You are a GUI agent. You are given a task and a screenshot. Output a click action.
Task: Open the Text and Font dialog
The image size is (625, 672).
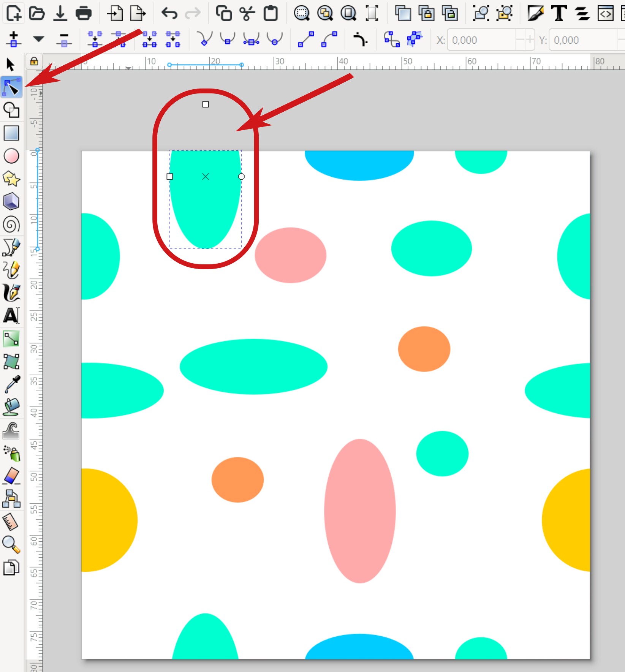coord(559,14)
